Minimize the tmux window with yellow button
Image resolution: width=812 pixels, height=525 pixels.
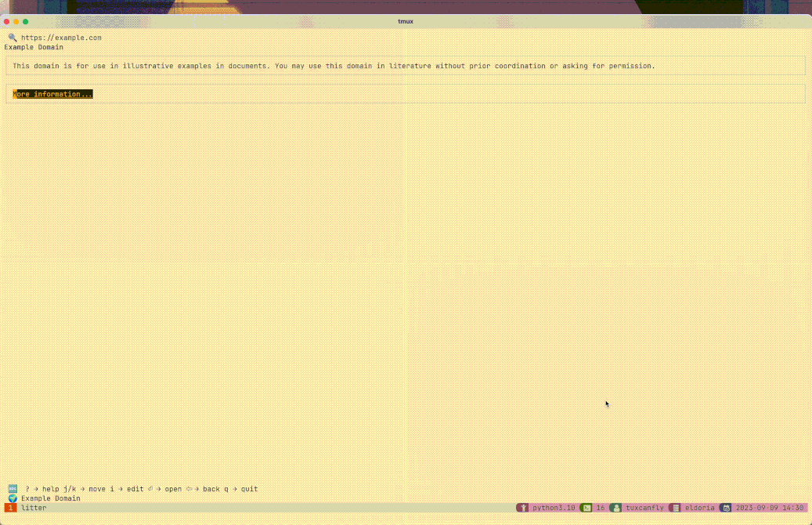16,21
